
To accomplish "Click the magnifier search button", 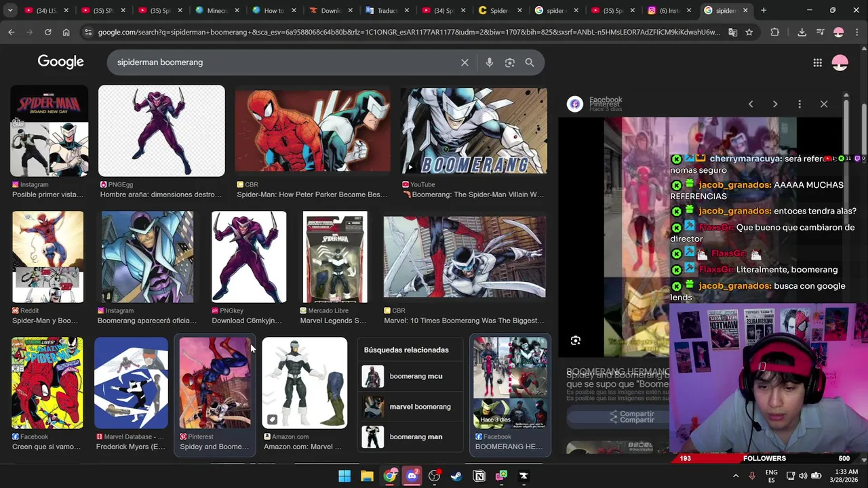I will tap(530, 62).
